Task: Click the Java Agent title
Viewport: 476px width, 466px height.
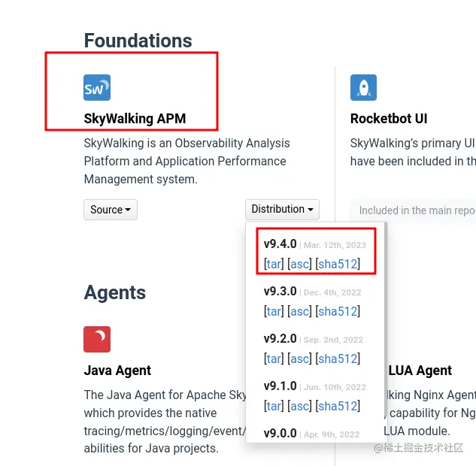Action: tap(117, 371)
